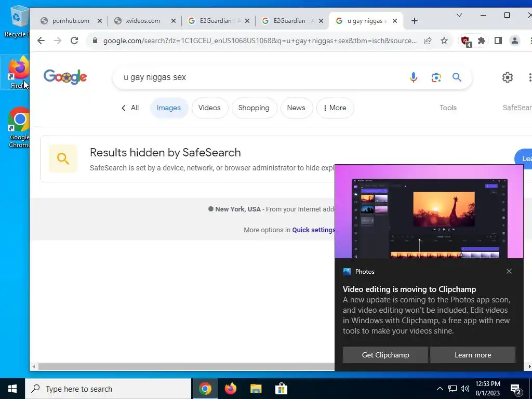Open the volume tray icon

click(465, 389)
